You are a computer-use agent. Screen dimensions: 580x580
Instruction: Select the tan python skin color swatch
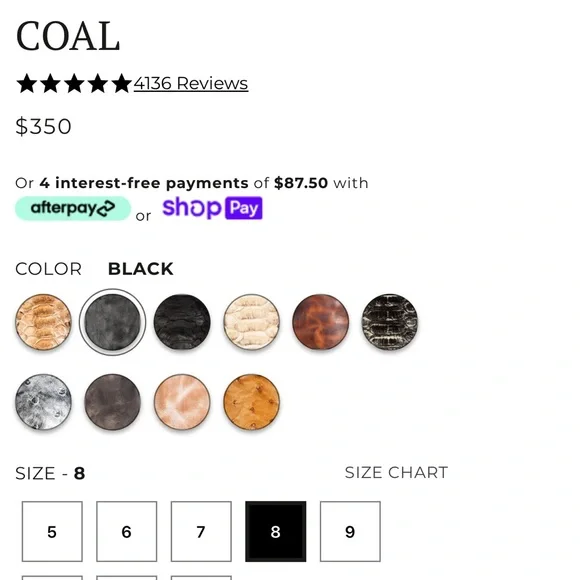click(43, 322)
